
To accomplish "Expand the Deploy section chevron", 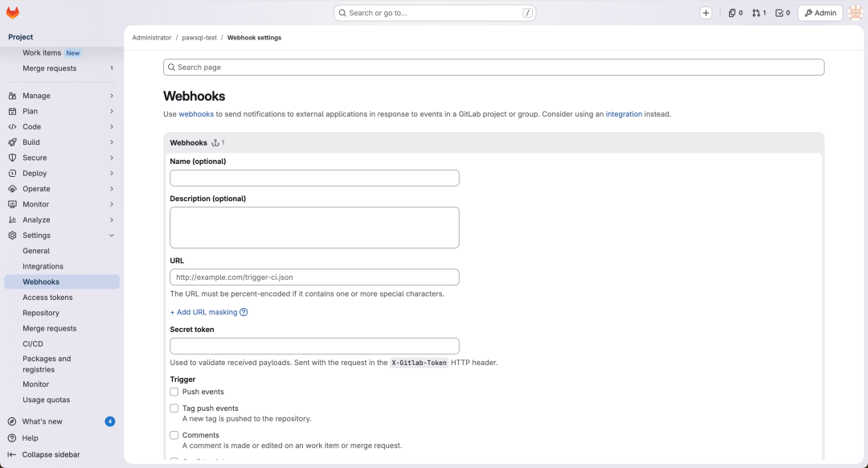I will [x=112, y=174].
